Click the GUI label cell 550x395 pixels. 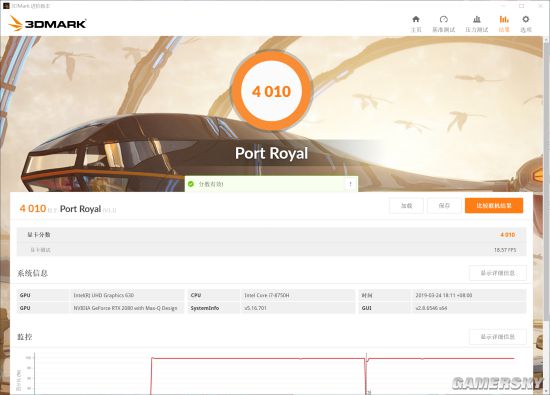tap(367, 308)
